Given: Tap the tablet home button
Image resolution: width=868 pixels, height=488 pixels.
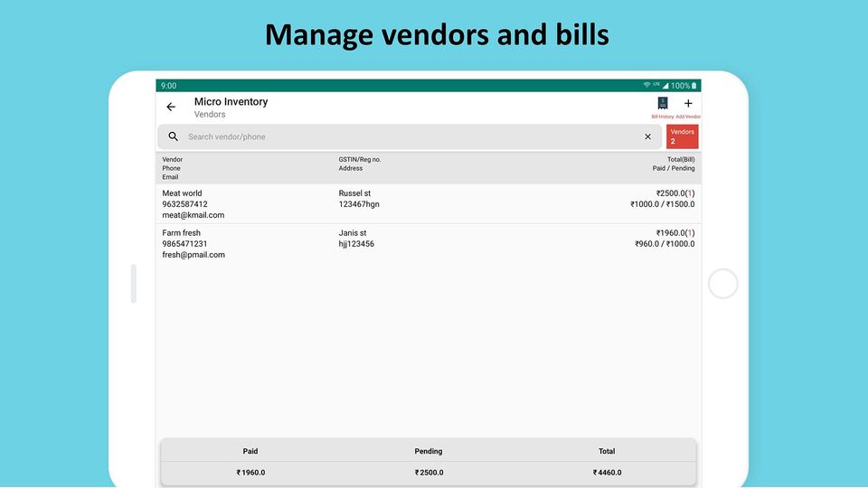Looking at the screenshot, I should [x=723, y=283].
